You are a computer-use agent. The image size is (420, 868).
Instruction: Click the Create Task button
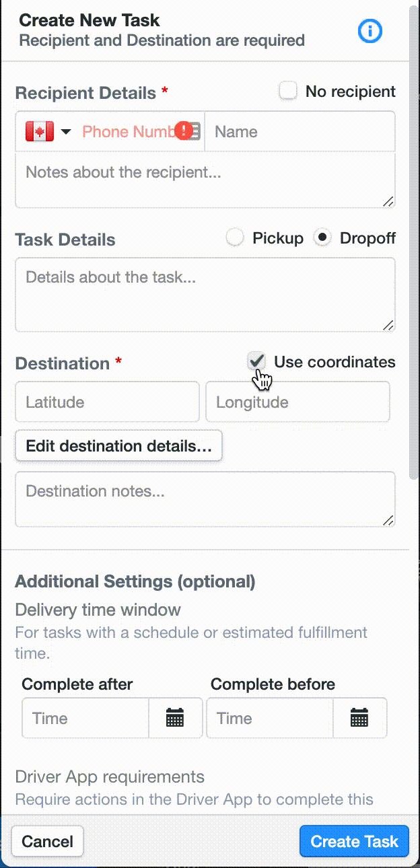(x=354, y=841)
